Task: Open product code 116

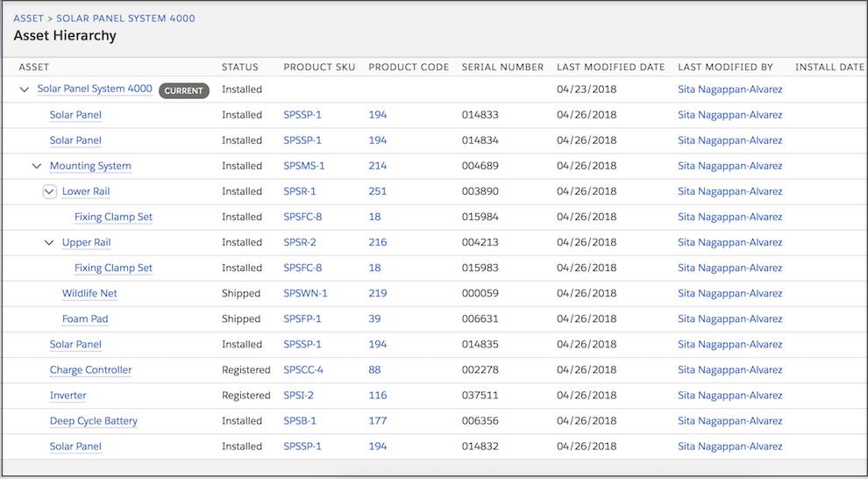Action: (x=378, y=395)
